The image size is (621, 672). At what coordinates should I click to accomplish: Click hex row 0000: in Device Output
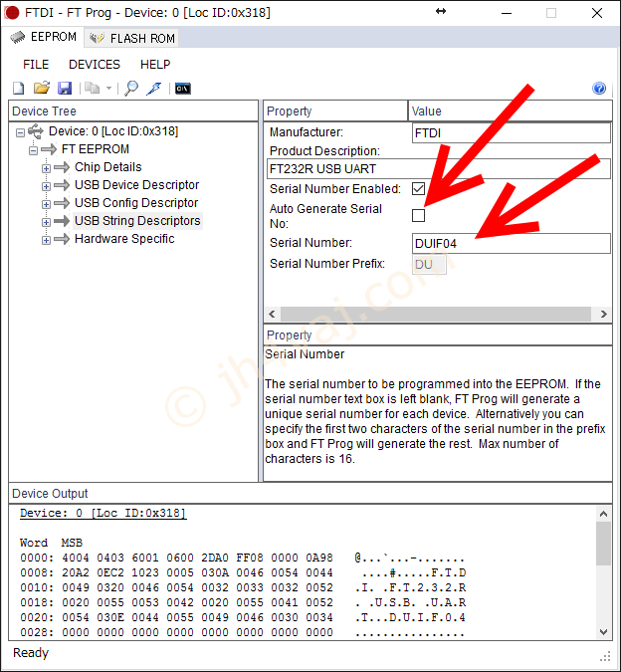(242, 558)
